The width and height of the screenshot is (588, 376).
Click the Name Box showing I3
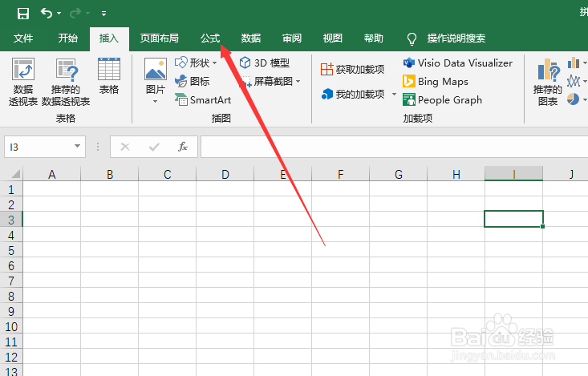point(38,147)
